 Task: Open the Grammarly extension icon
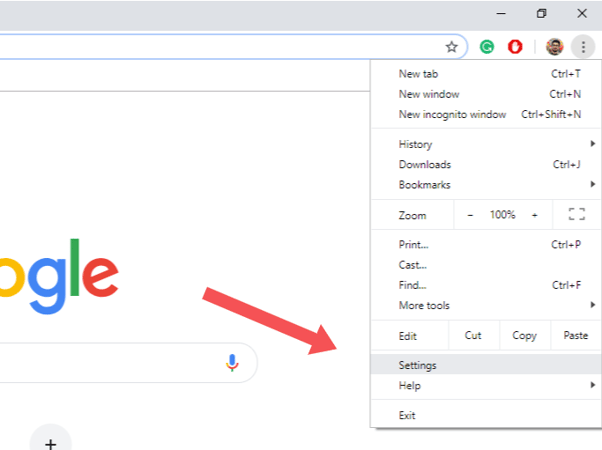[x=487, y=46]
